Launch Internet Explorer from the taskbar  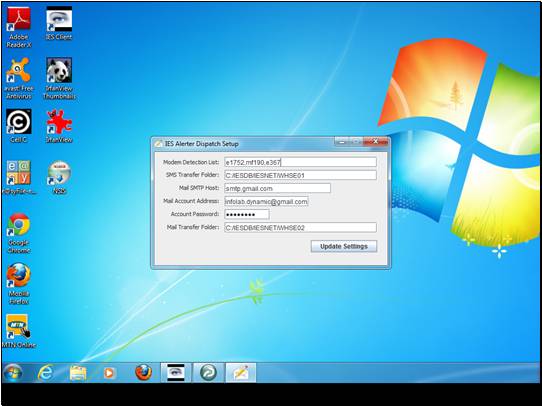[x=45, y=373]
